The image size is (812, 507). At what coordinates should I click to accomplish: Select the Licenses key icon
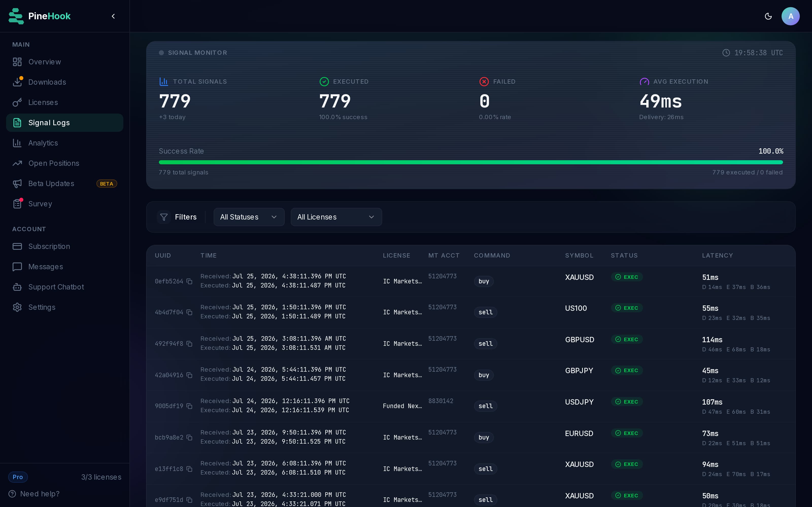17,102
